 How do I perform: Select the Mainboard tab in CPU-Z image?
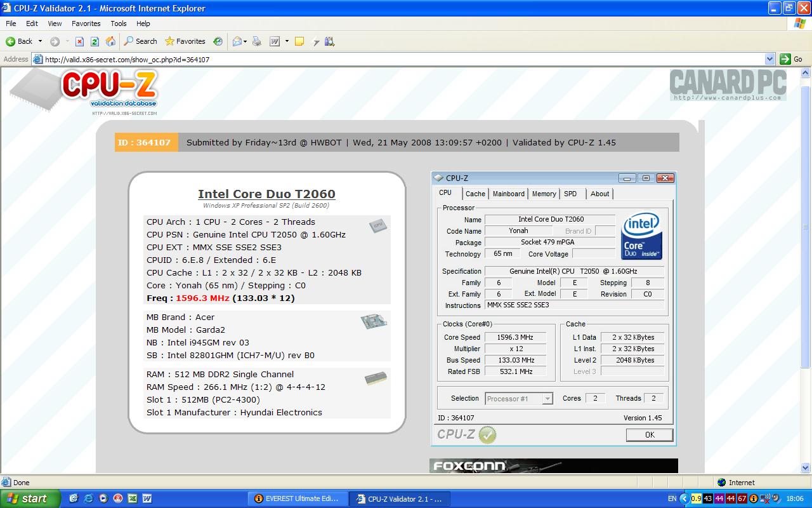click(x=509, y=194)
